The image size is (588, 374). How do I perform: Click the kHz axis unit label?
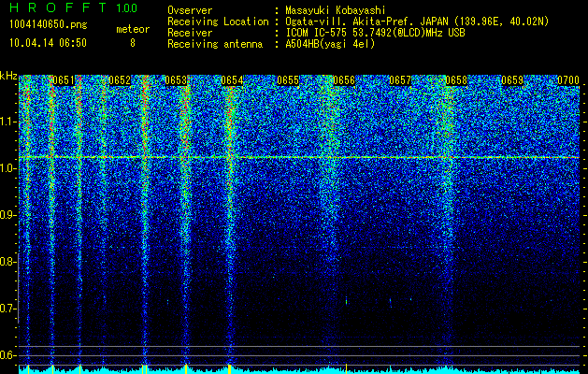(8, 76)
